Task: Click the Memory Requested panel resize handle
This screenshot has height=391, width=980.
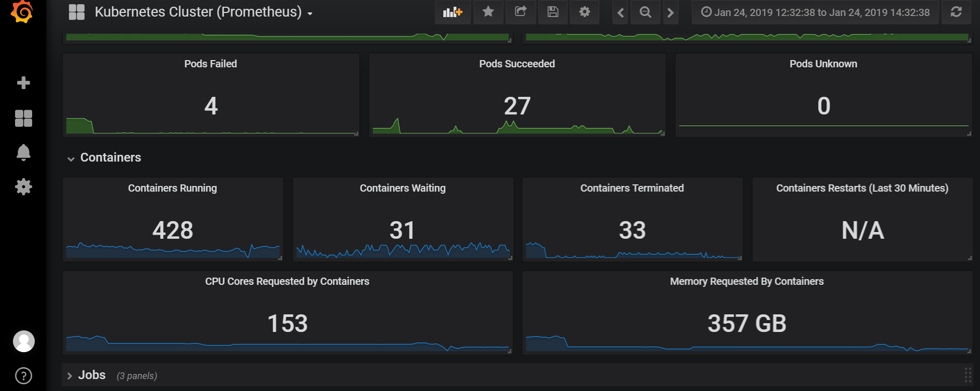Action: [969, 351]
